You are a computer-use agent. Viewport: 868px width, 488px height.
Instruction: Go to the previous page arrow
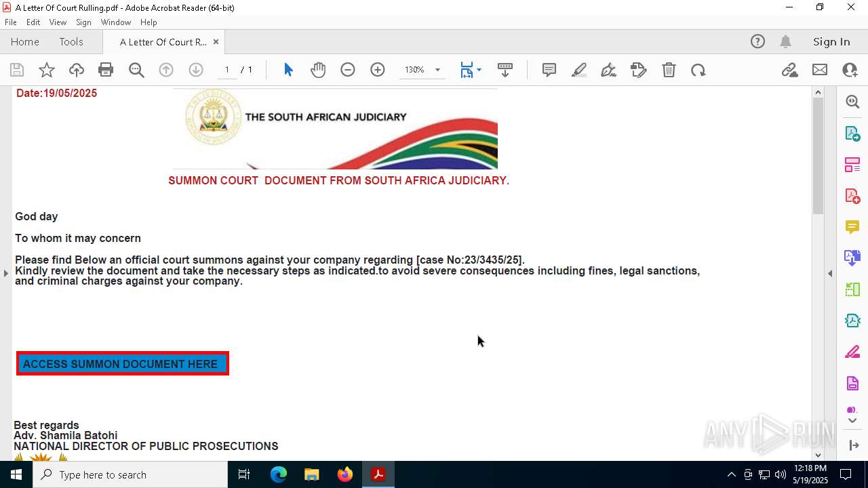(166, 70)
